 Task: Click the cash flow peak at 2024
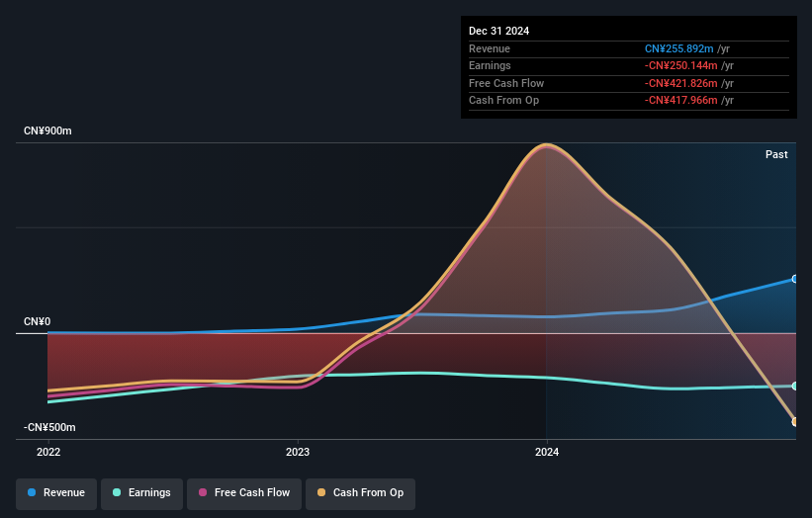[x=546, y=145]
